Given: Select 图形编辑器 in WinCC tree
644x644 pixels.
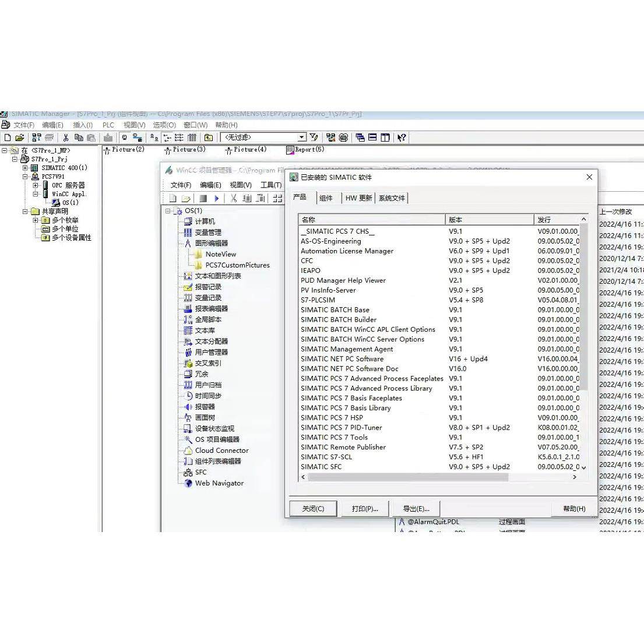Looking at the screenshot, I should (x=212, y=243).
